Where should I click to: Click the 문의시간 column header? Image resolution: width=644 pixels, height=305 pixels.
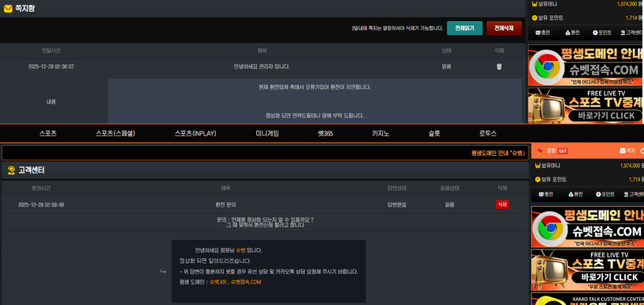tap(41, 188)
